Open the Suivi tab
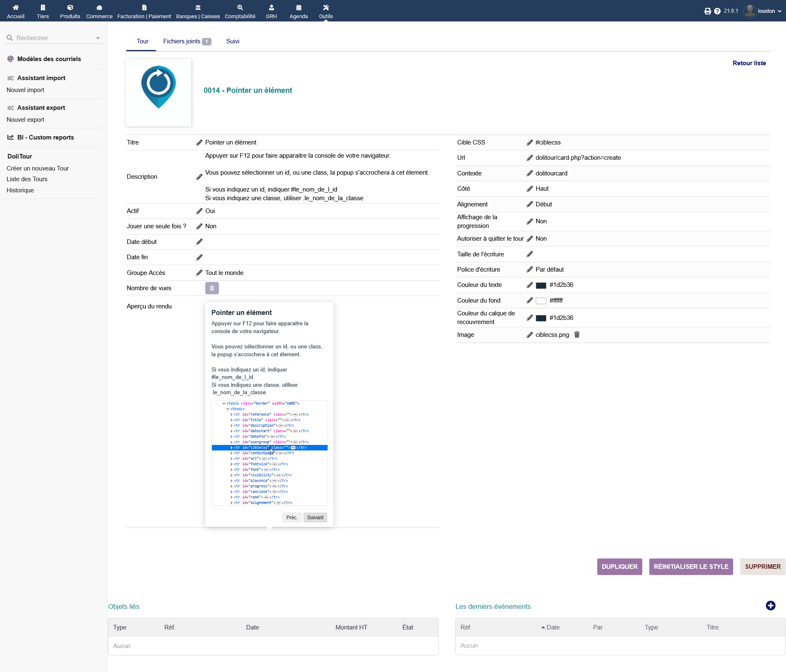Screen dimensions: 786x672 (233, 41)
